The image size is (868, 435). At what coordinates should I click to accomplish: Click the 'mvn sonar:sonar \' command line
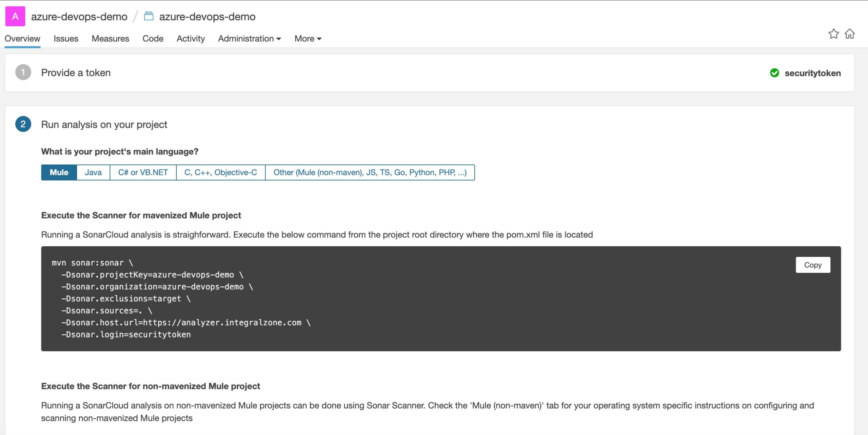pyautogui.click(x=92, y=263)
